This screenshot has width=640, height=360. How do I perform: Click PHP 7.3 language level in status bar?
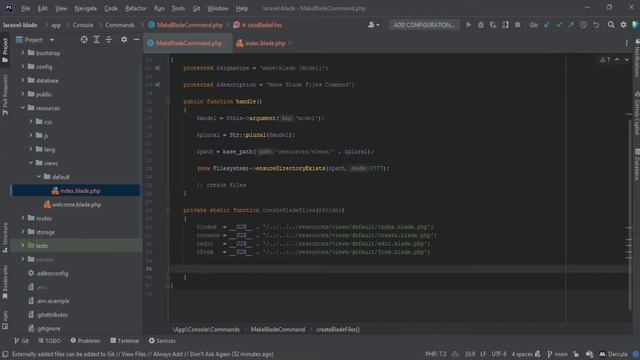[436, 354]
